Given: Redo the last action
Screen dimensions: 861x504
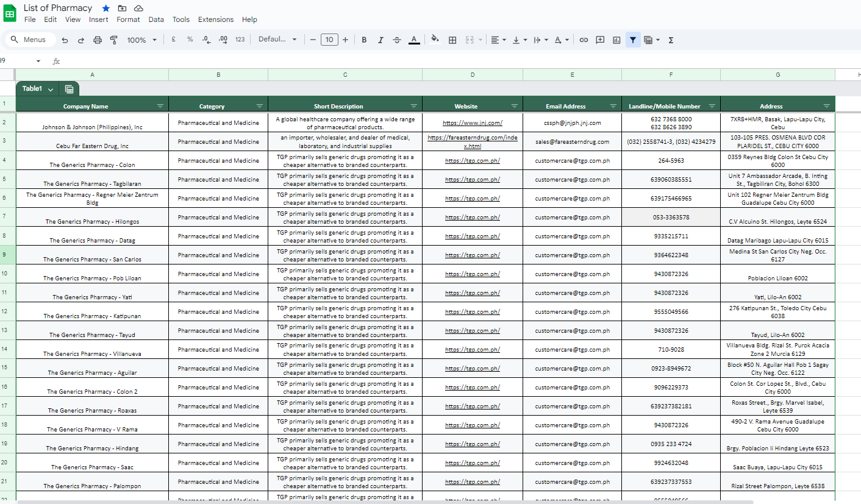Looking at the screenshot, I should tap(81, 40).
